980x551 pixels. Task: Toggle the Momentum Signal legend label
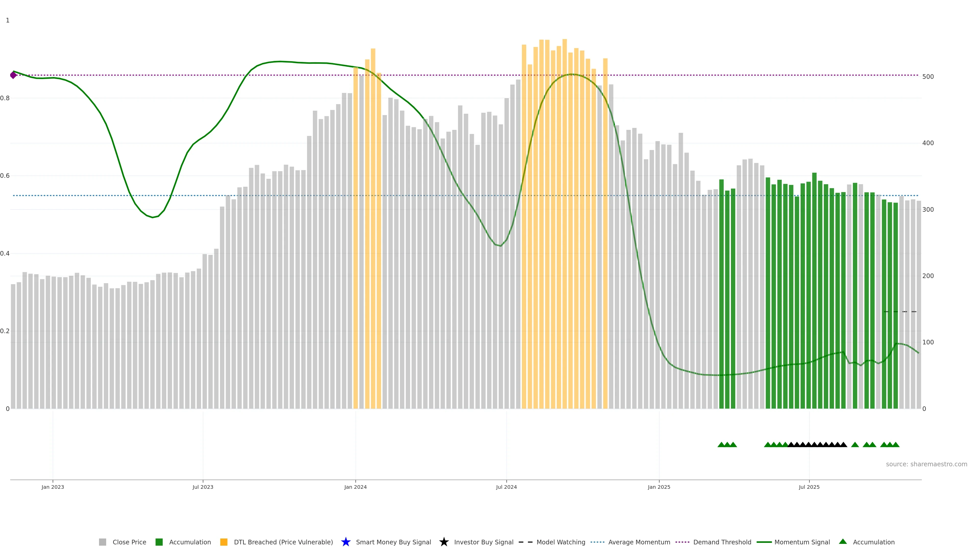tap(802, 542)
